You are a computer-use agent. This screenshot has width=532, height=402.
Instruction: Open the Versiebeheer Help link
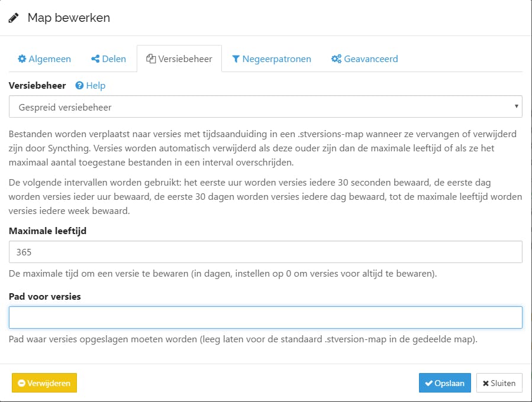(x=91, y=85)
